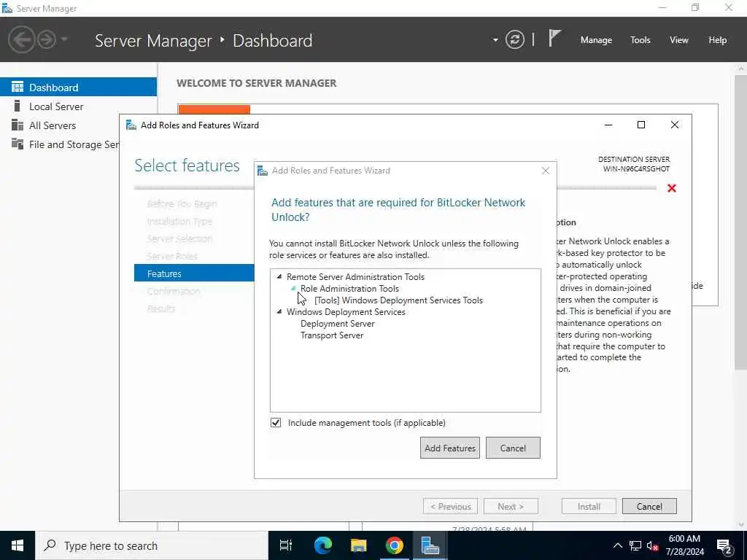The height and width of the screenshot is (560, 747).
Task: Click the Next button in wizard
Action: tap(511, 507)
